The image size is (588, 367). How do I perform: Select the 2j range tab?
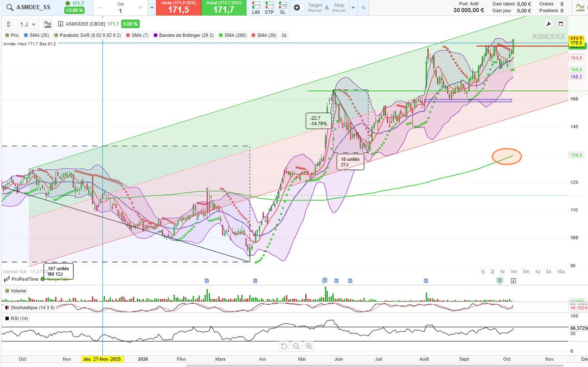click(x=492, y=271)
